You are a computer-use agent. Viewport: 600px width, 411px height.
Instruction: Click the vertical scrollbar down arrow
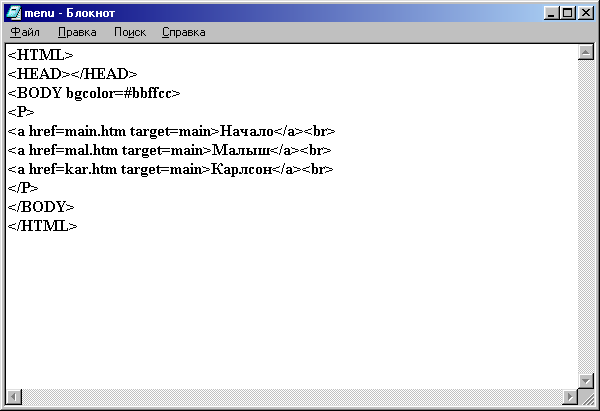click(585, 381)
